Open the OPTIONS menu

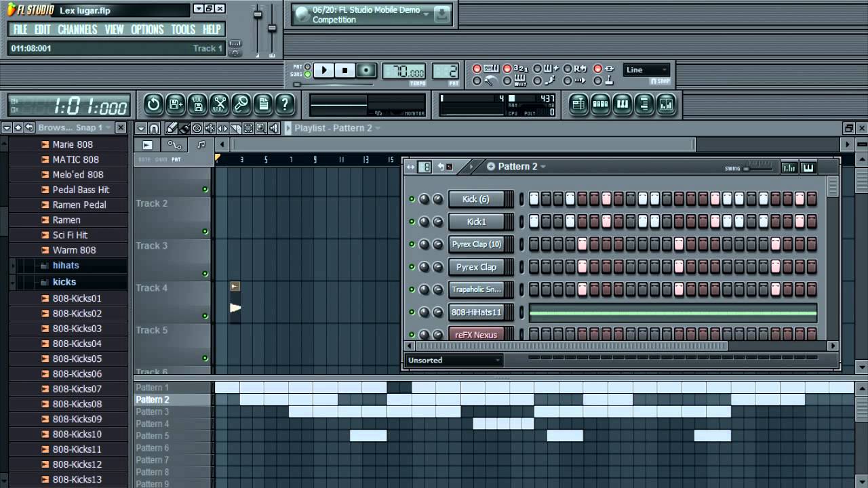pyautogui.click(x=147, y=29)
